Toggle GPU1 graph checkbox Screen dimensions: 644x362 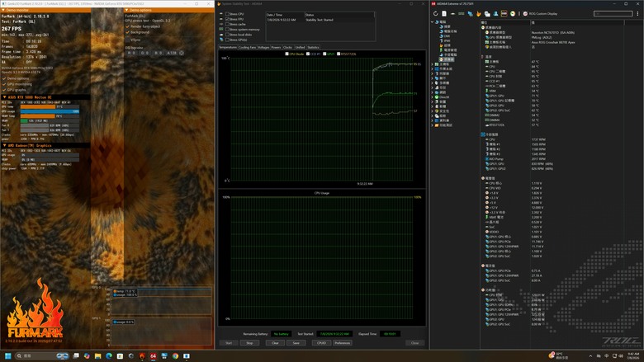pyautogui.click(x=324, y=54)
